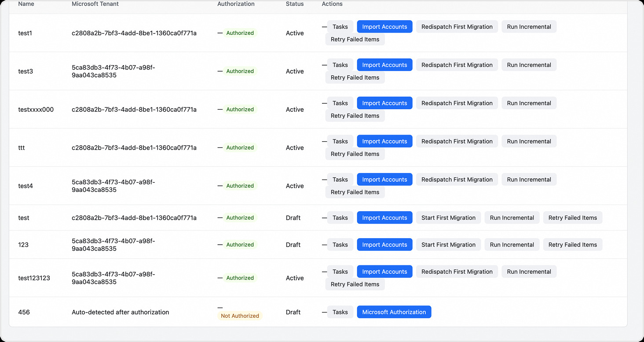Open Tasks for the 456 project
The height and width of the screenshot is (342, 644).
point(340,312)
